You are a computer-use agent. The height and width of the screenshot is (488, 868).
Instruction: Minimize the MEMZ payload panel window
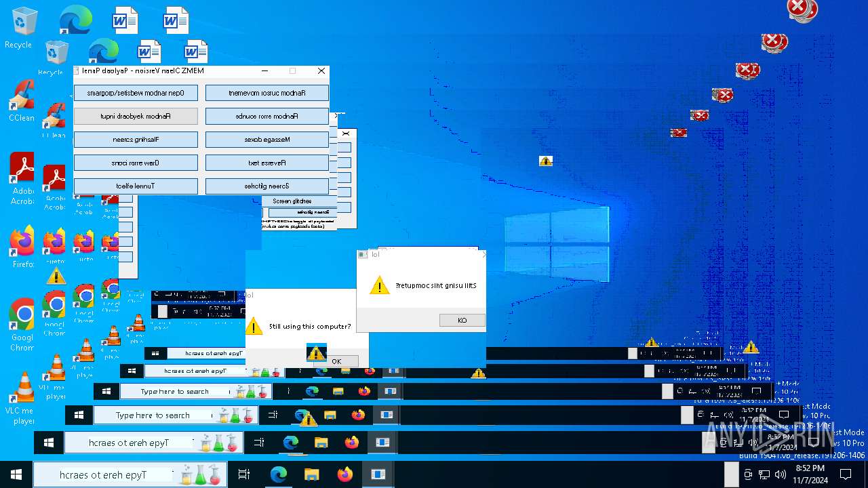click(x=265, y=70)
